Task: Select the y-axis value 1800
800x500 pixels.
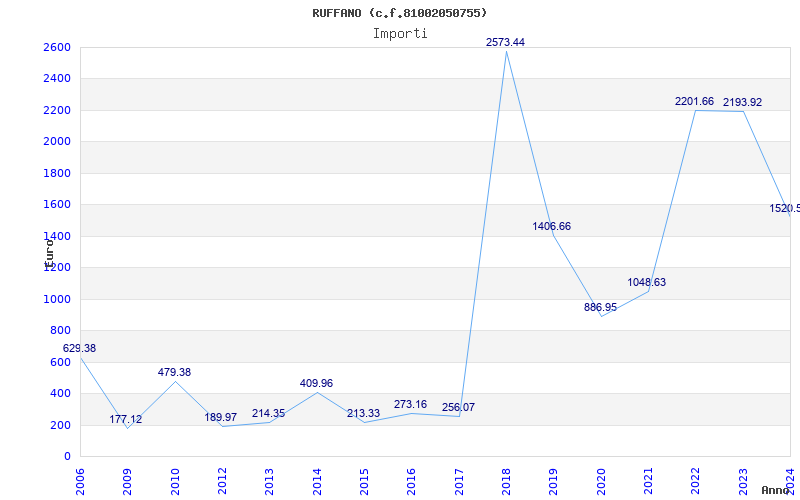Action: (57, 173)
